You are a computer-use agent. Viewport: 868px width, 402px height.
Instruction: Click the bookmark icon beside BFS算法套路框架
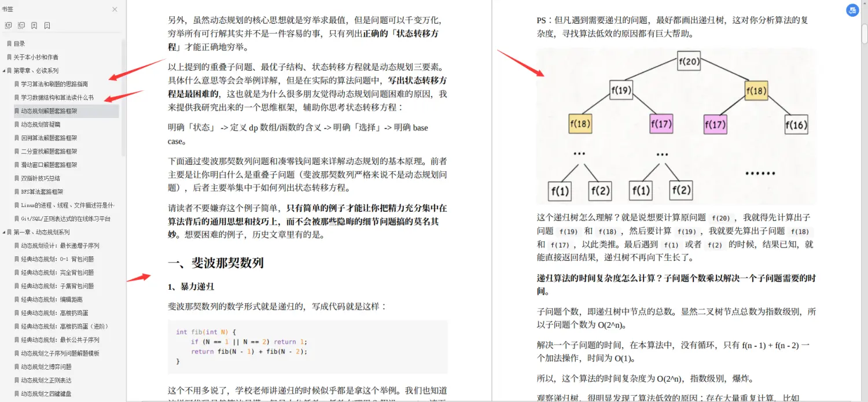click(x=17, y=191)
